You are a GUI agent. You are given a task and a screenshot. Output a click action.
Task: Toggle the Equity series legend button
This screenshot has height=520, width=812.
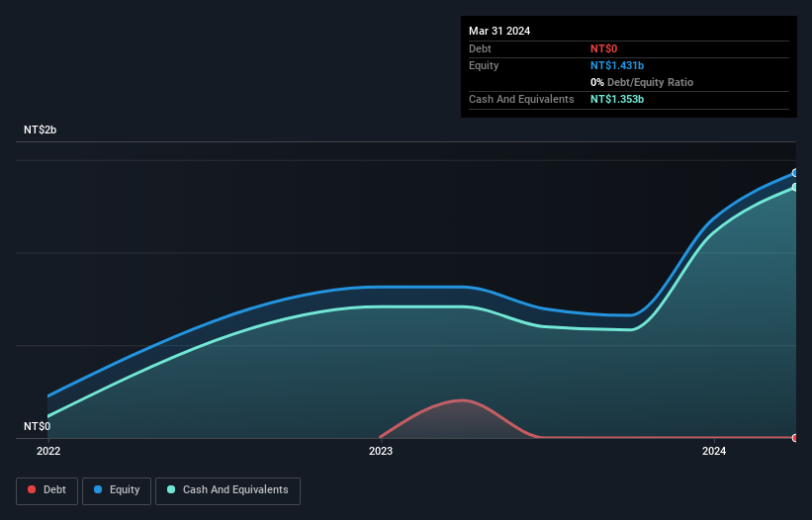pos(117,490)
